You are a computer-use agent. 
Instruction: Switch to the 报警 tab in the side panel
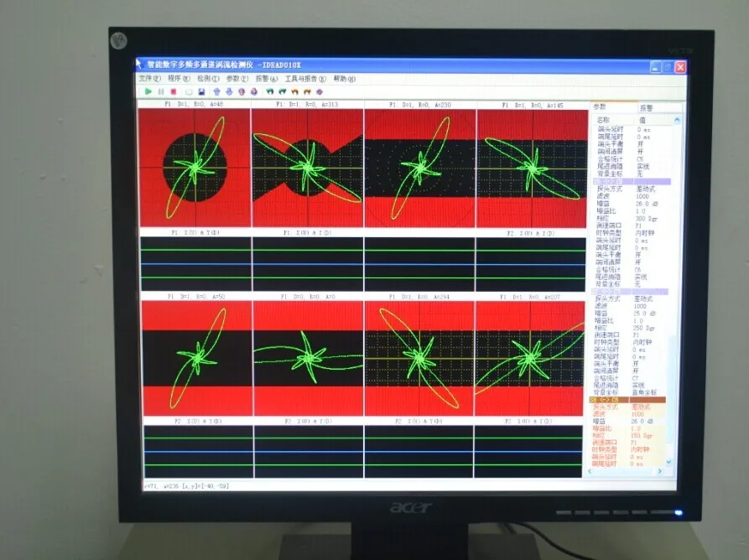point(647,107)
